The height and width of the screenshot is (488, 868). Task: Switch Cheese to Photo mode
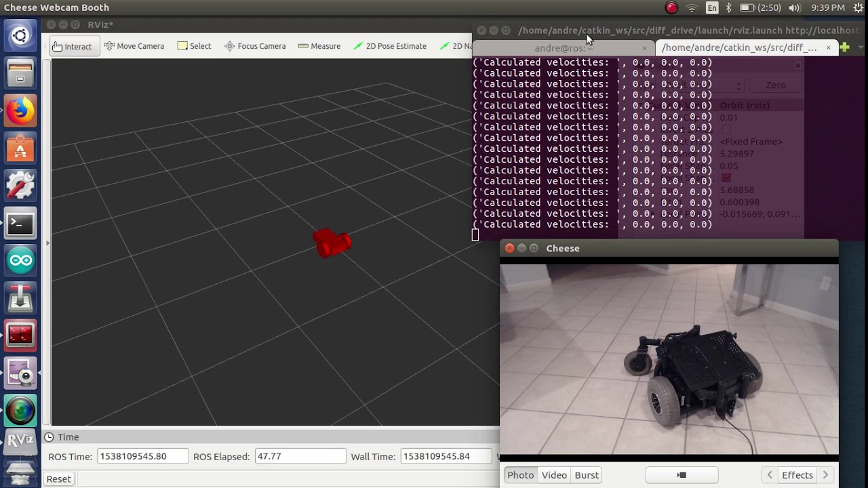point(521,475)
